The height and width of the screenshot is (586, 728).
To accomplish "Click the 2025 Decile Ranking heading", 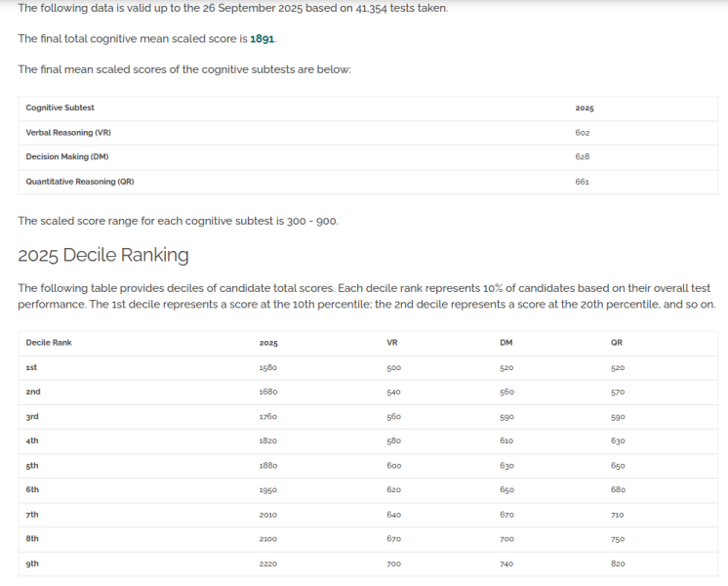I will pos(103,256).
